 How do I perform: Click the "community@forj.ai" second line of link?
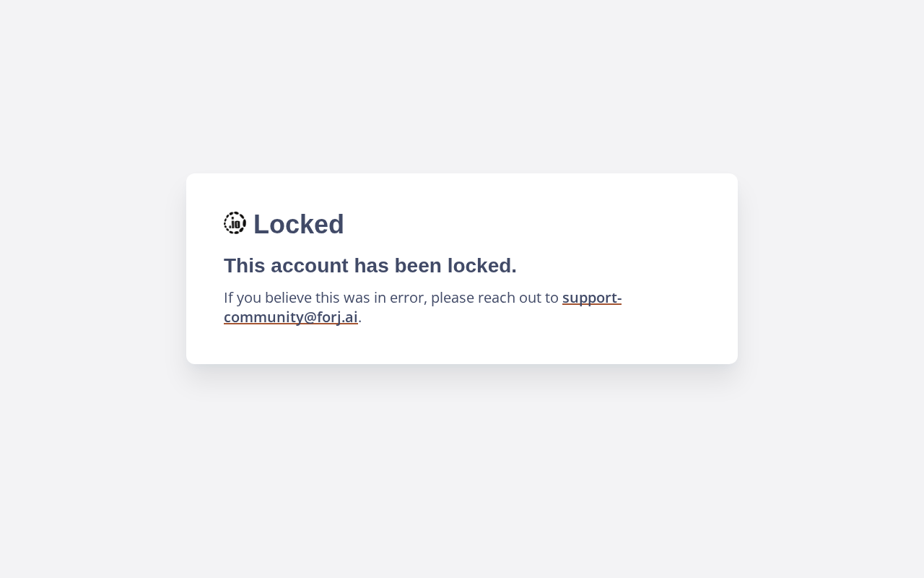pos(290,317)
